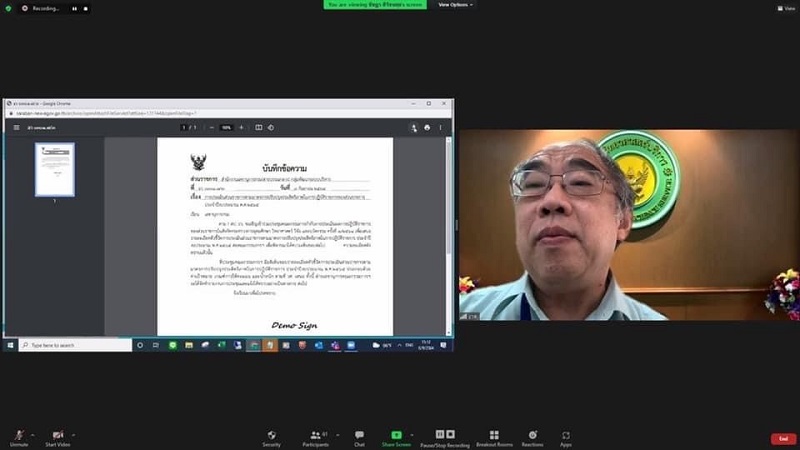The image size is (800, 450).
Task: Stop recording using top-left stop icon
Action: point(86,8)
